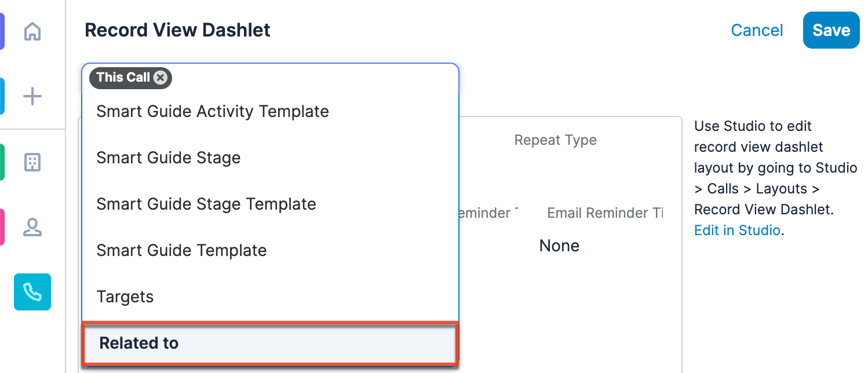Click the Repeat Type field label
The height and width of the screenshot is (373, 868).
coord(555,140)
